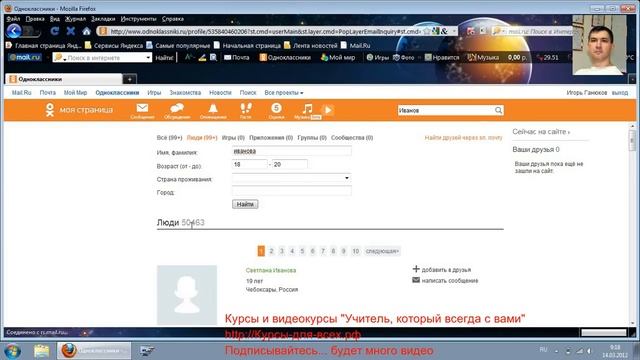This screenshot has height=360, width=640.
Task: Open Справка menu
Action: pyautogui.click(x=173, y=19)
